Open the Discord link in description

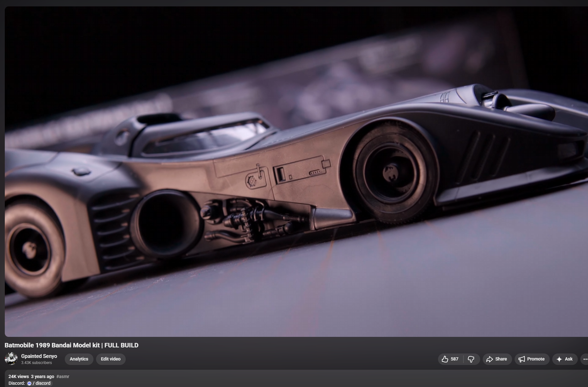point(39,383)
